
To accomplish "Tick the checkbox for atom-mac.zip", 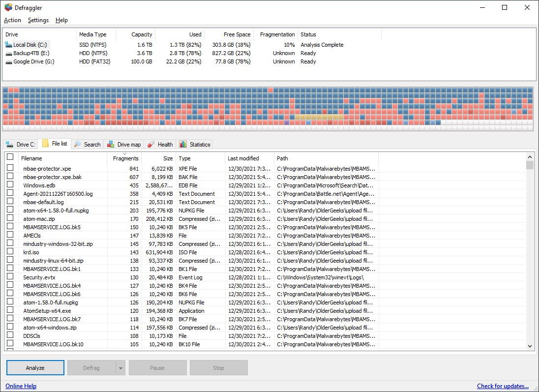I will 10,218.
